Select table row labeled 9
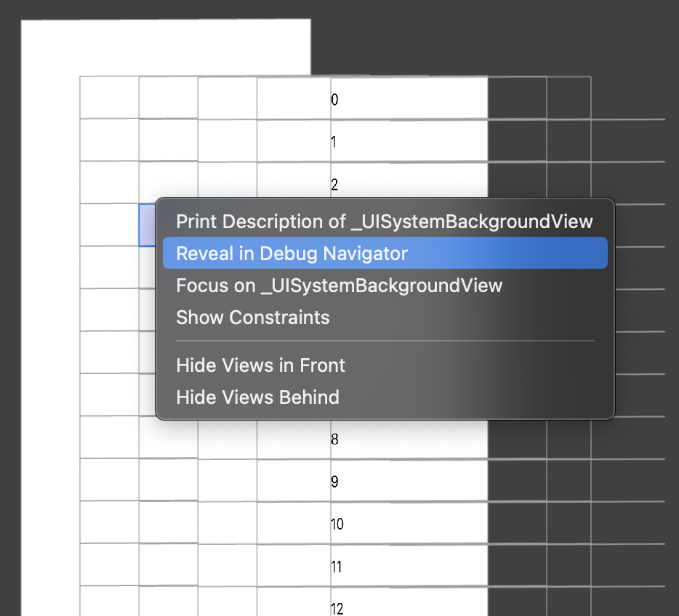 coord(409,480)
